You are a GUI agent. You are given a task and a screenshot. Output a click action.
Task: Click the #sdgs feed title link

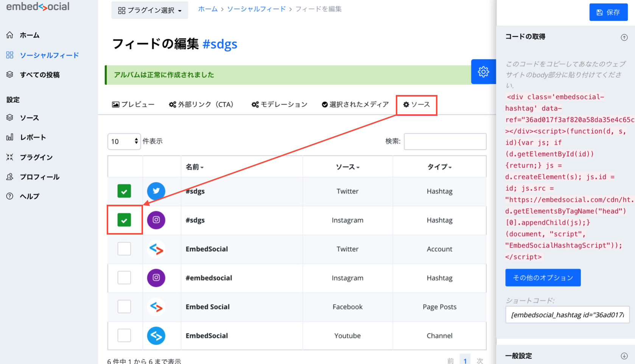220,44
